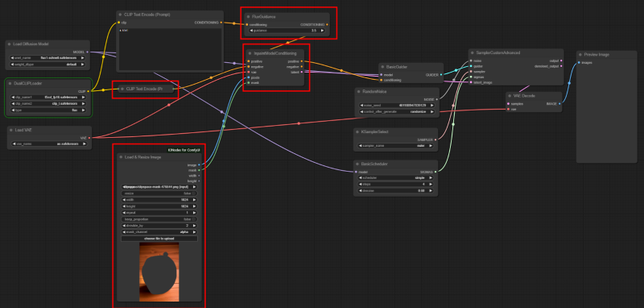The width and height of the screenshot is (644, 308).
Task: Click the VAE output socket on Load VAE
Action: [x=89, y=138]
